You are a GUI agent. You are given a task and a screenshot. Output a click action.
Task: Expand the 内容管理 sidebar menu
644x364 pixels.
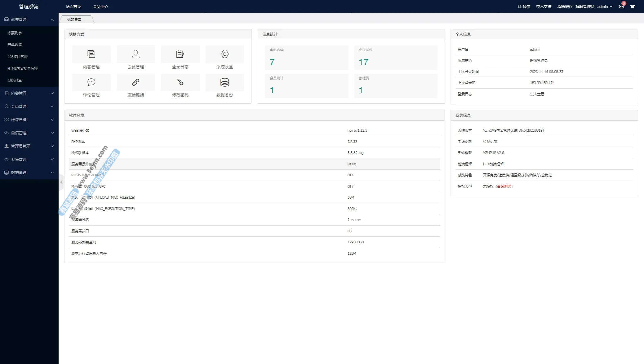[29, 93]
